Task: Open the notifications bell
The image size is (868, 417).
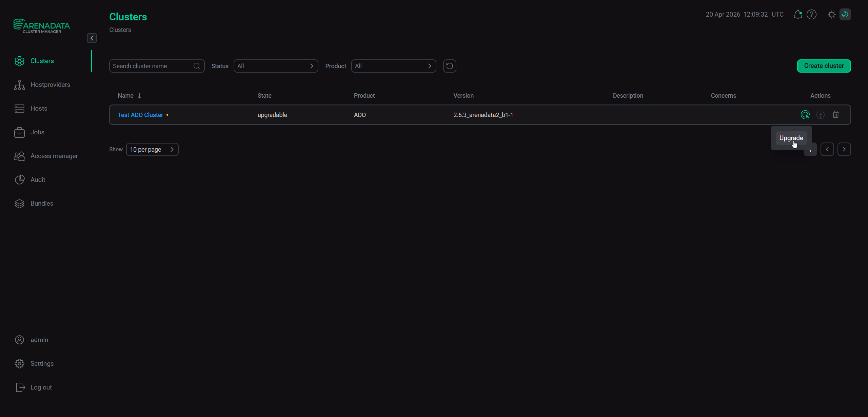Action: tap(797, 15)
